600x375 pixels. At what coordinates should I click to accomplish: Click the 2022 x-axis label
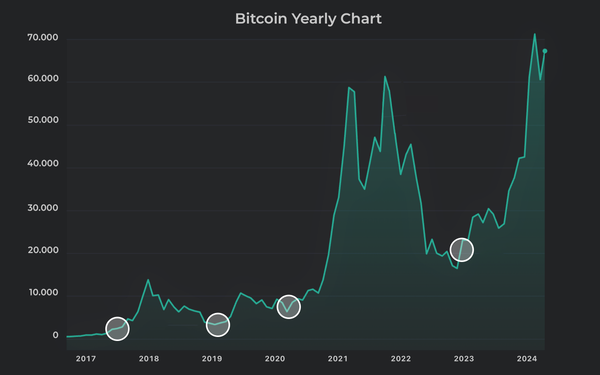coord(401,359)
